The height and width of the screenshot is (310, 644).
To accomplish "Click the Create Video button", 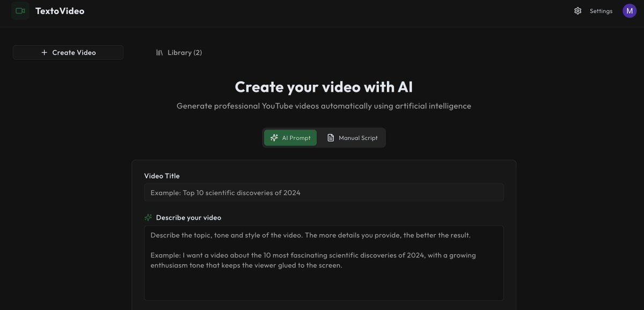I will click(x=68, y=53).
